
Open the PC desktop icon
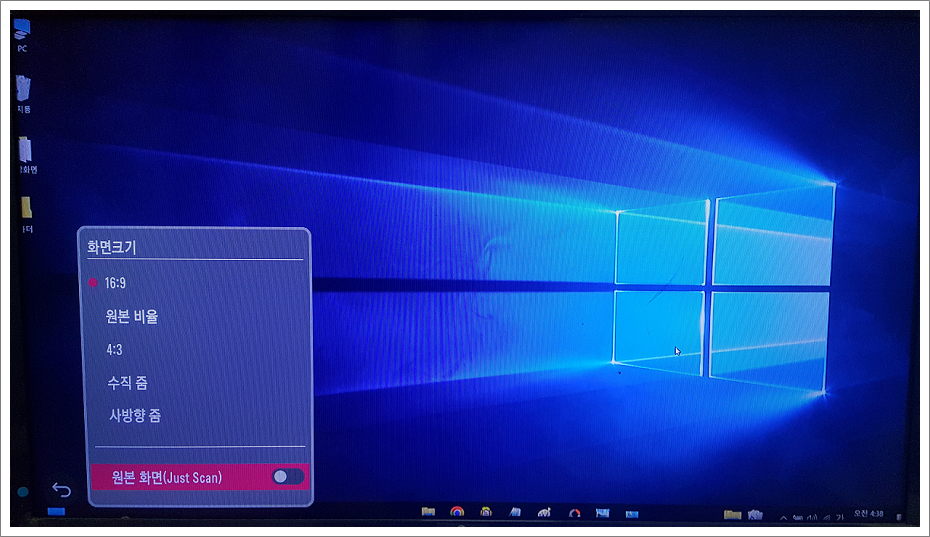(22, 35)
